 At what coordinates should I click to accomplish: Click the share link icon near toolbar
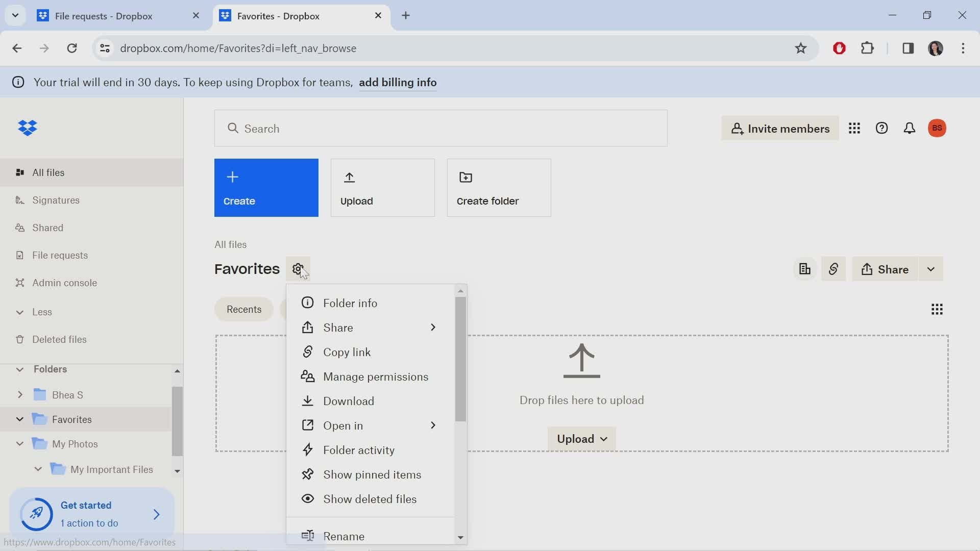[x=834, y=269]
